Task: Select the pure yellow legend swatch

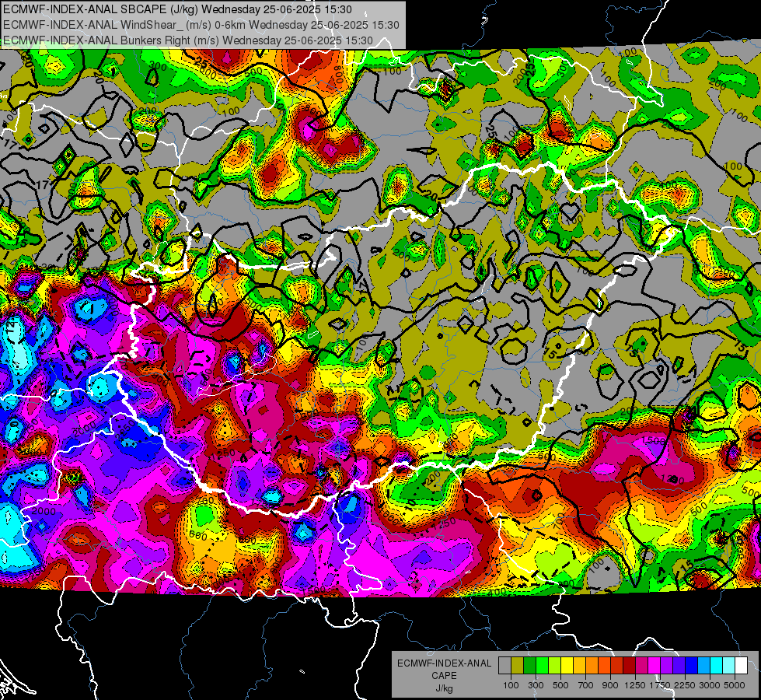Action: point(567,665)
